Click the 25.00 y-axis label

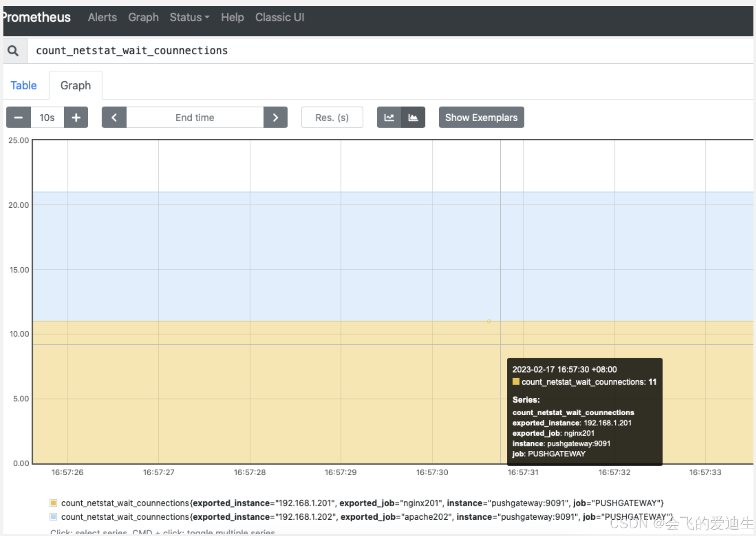tap(19, 140)
